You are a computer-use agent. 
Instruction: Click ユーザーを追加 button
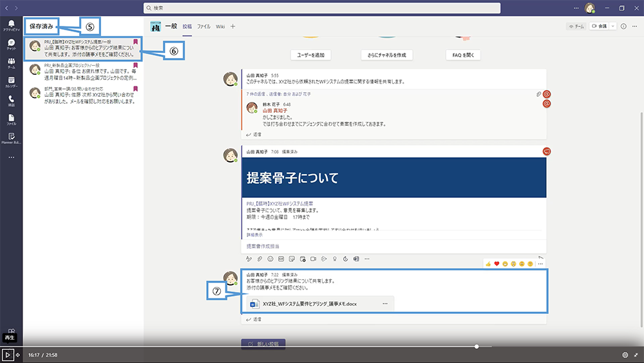311,55
